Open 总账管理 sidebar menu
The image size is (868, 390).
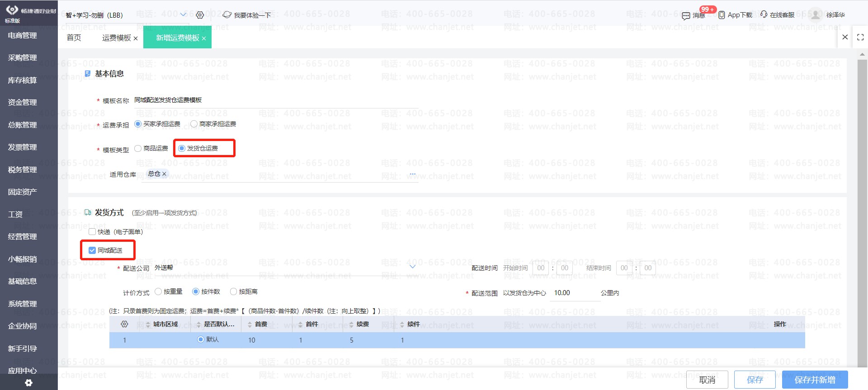(x=23, y=125)
